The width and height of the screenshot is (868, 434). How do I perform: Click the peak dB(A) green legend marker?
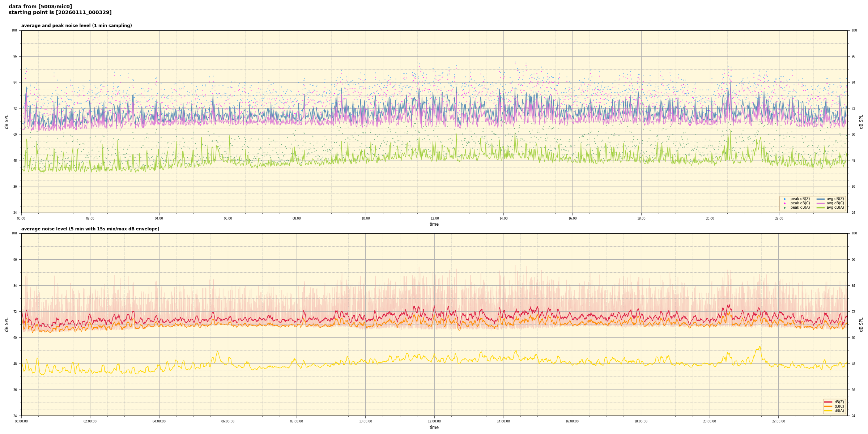[784, 208]
